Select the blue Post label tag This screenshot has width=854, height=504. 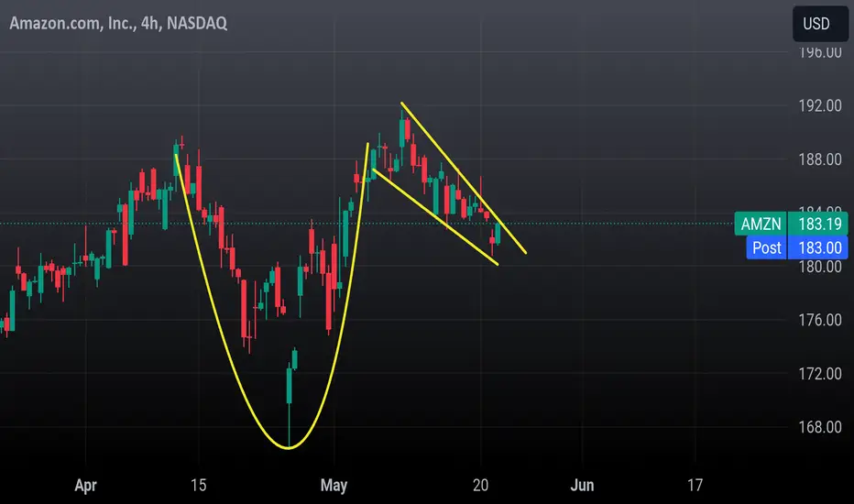click(x=766, y=247)
